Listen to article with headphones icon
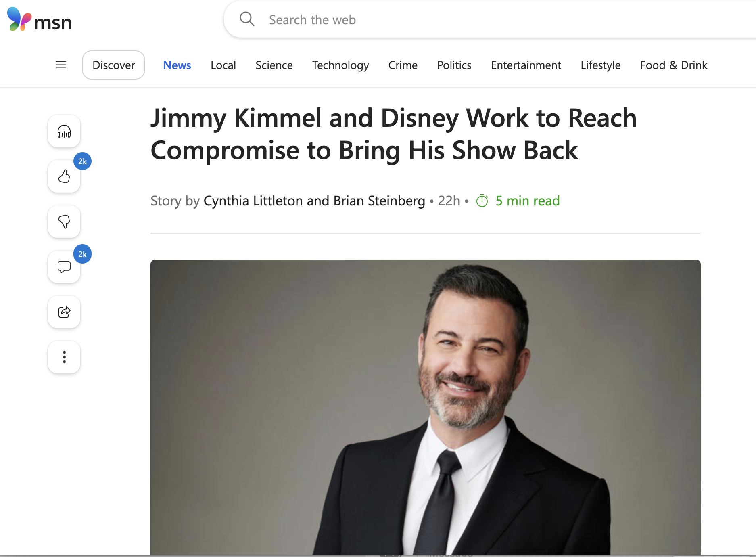 [x=64, y=131]
